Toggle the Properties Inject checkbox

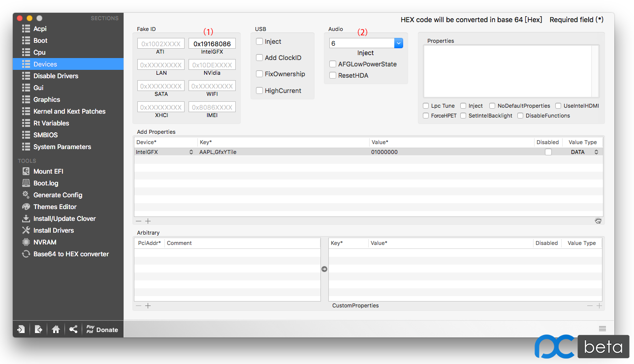pos(463,106)
